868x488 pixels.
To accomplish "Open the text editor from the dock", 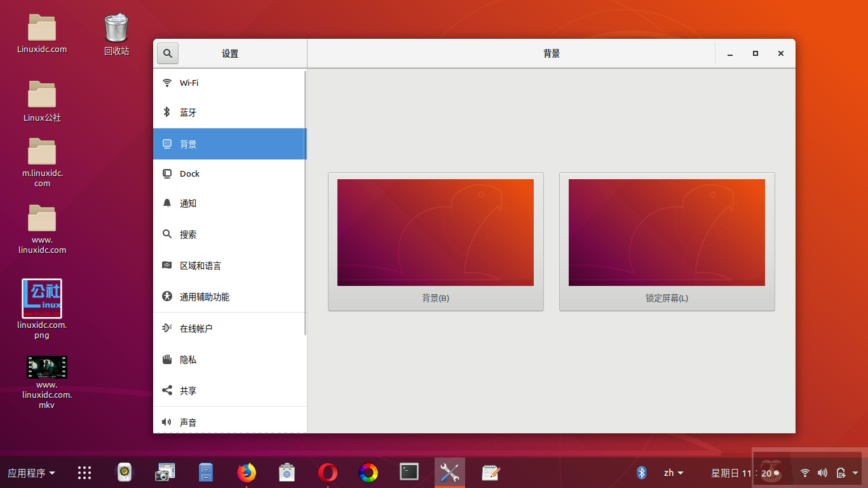I will click(x=490, y=473).
